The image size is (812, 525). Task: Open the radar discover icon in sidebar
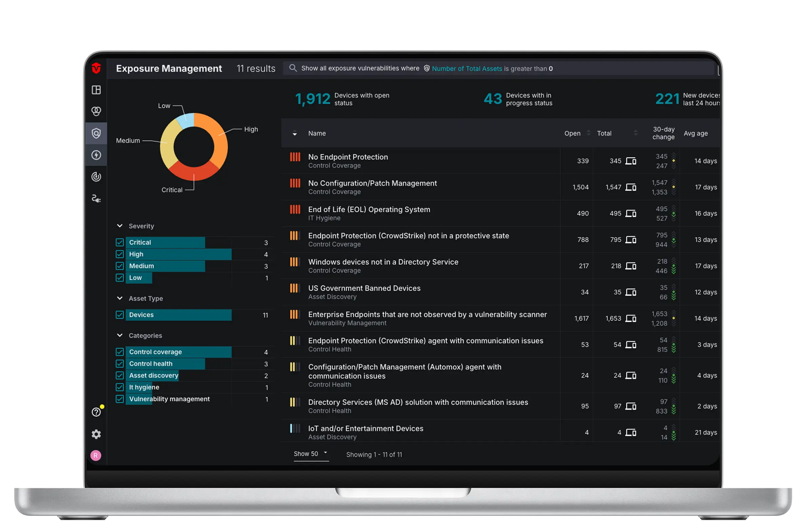[96, 177]
